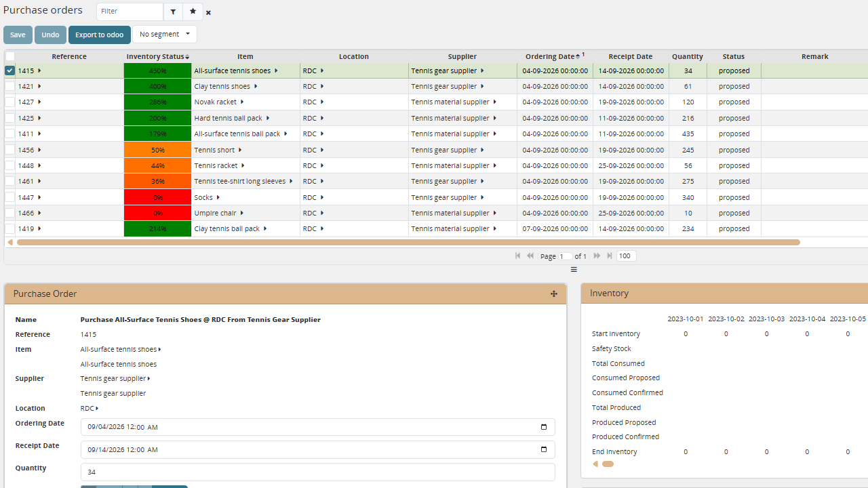The width and height of the screenshot is (868, 488).
Task: Check the row 1421 checkbox
Action: (x=10, y=86)
